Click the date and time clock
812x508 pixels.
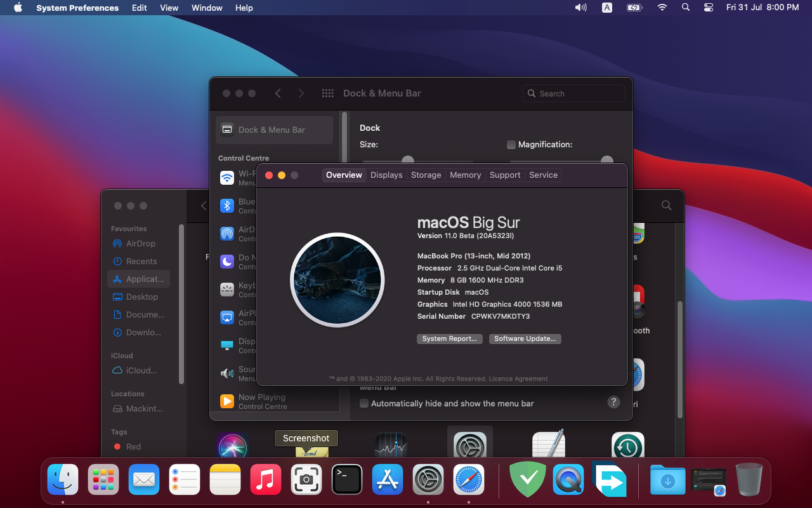point(763,8)
